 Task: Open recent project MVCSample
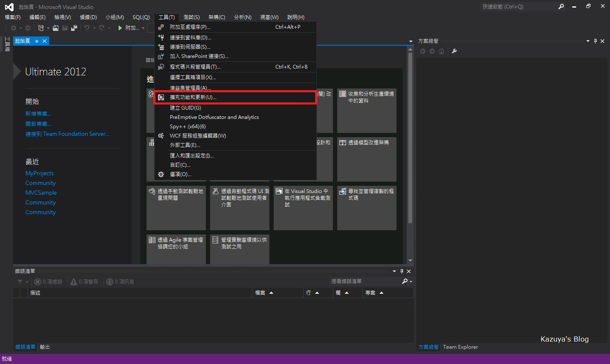coord(41,193)
